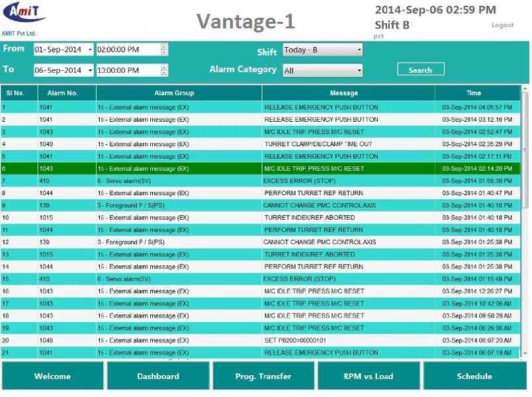532x397 pixels.
Task: Open the From date picker dropdown
Action: click(x=90, y=50)
